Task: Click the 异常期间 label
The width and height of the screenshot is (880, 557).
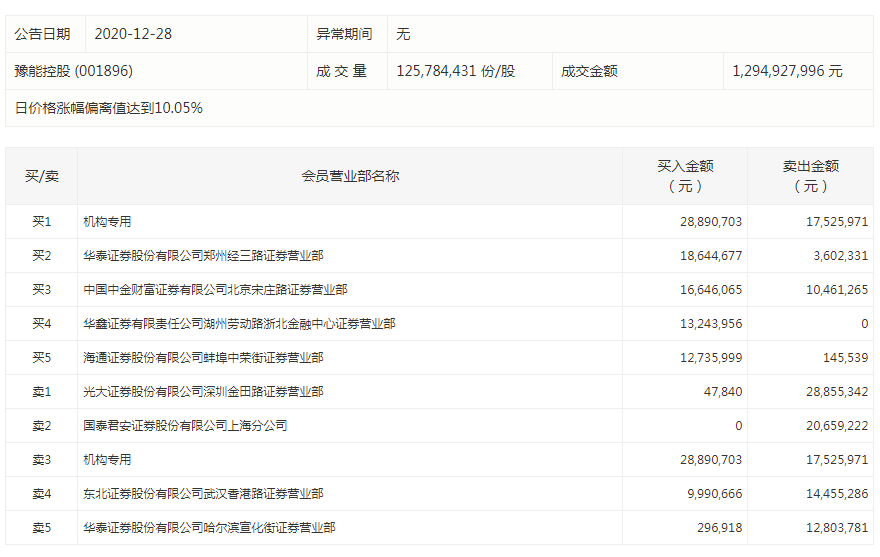Action: [x=344, y=34]
